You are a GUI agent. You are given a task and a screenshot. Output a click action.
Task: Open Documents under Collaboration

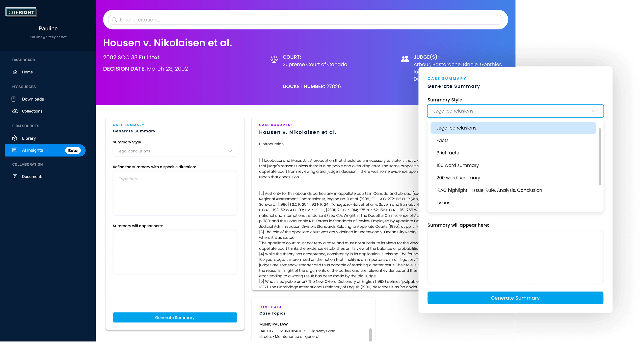point(33,176)
